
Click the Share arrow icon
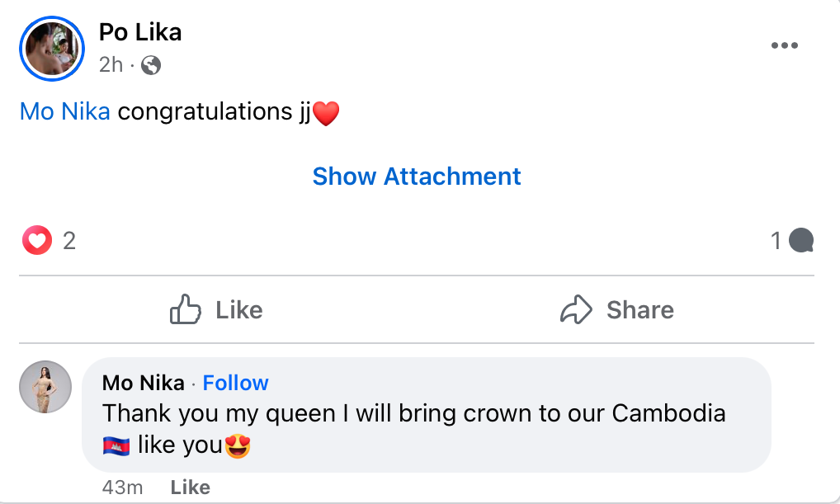click(x=576, y=310)
